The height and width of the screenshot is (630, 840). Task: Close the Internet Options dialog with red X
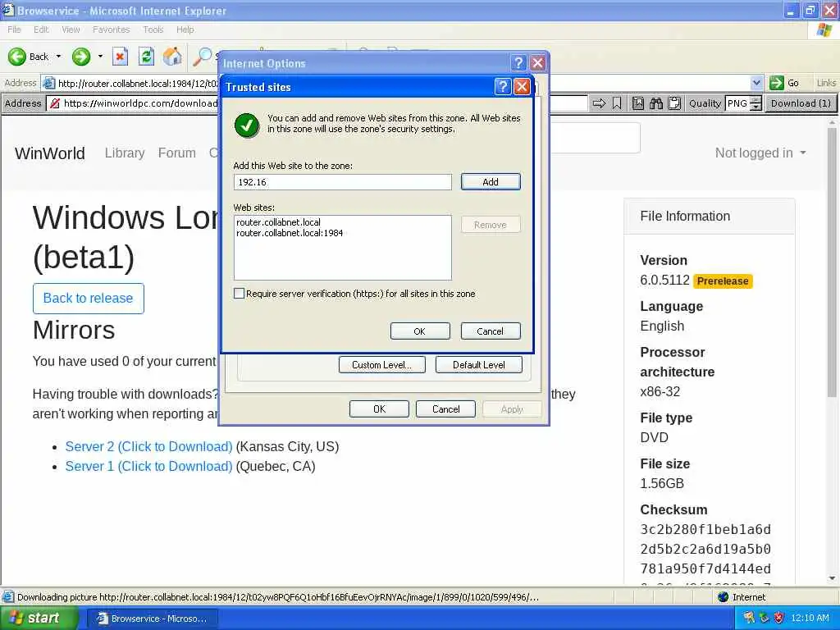[538, 63]
